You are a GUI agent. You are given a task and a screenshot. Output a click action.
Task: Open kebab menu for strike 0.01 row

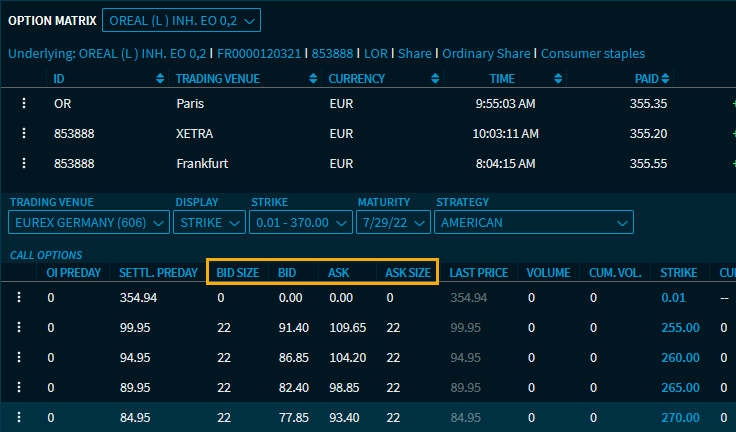pyautogui.click(x=17, y=297)
